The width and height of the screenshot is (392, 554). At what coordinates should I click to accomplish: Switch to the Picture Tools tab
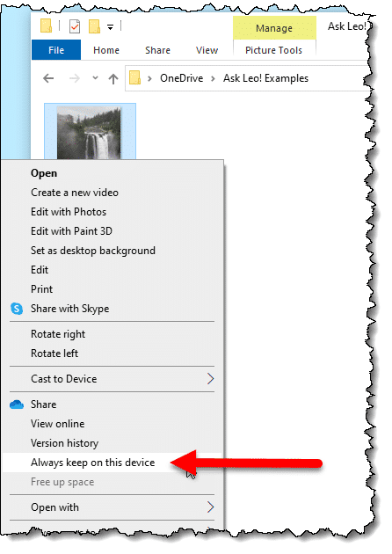[x=273, y=50]
